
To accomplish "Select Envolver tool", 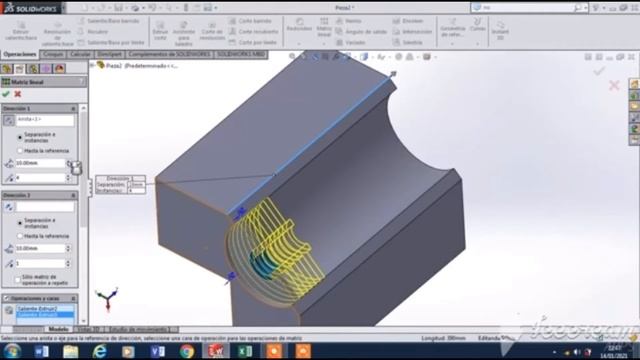I will pos(408,21).
